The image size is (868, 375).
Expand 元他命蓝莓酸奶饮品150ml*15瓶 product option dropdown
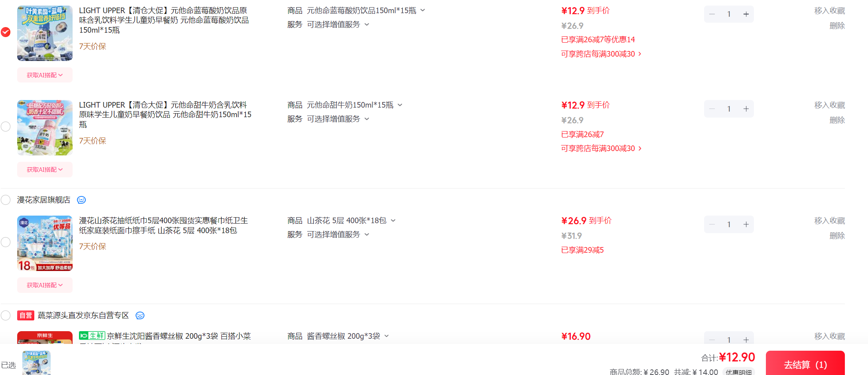(x=423, y=10)
